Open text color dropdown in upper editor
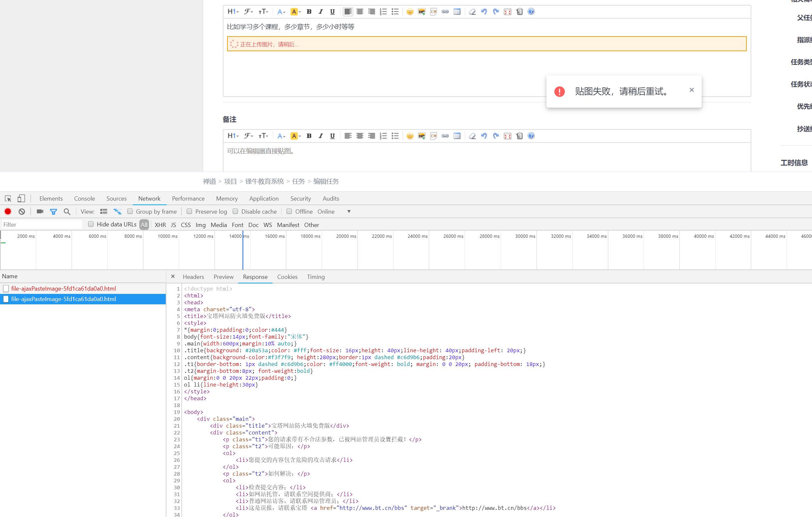Image resolution: width=812 pixels, height=517 pixels. pos(281,12)
